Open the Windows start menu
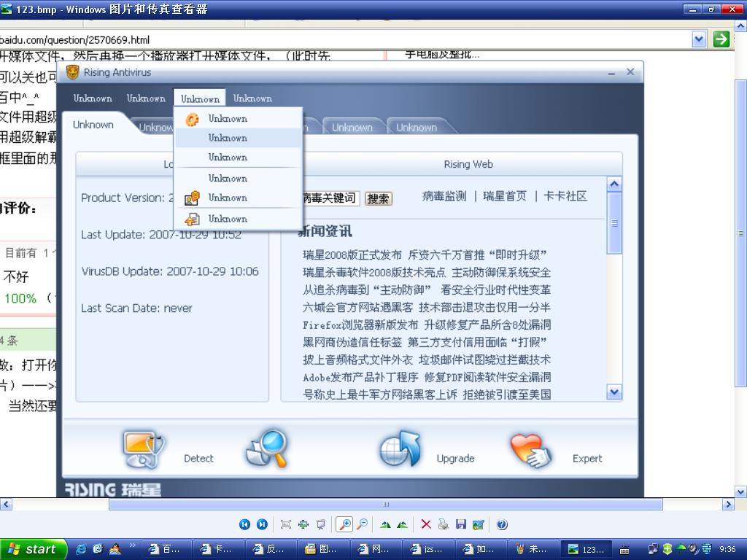This screenshot has width=747, height=560. coord(32,549)
